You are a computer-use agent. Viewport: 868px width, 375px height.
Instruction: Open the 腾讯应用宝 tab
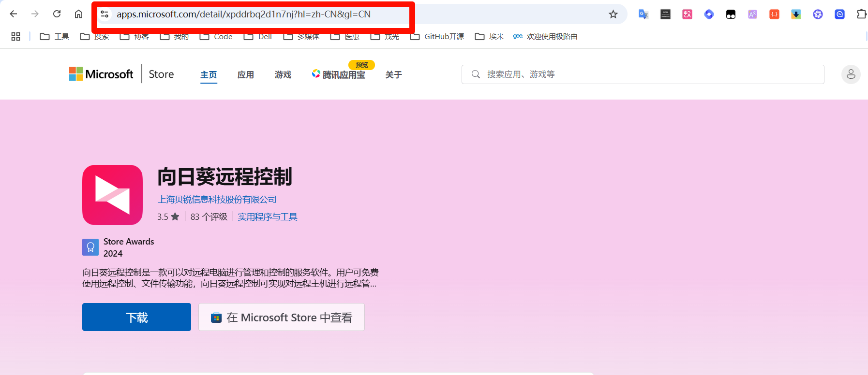click(x=339, y=74)
